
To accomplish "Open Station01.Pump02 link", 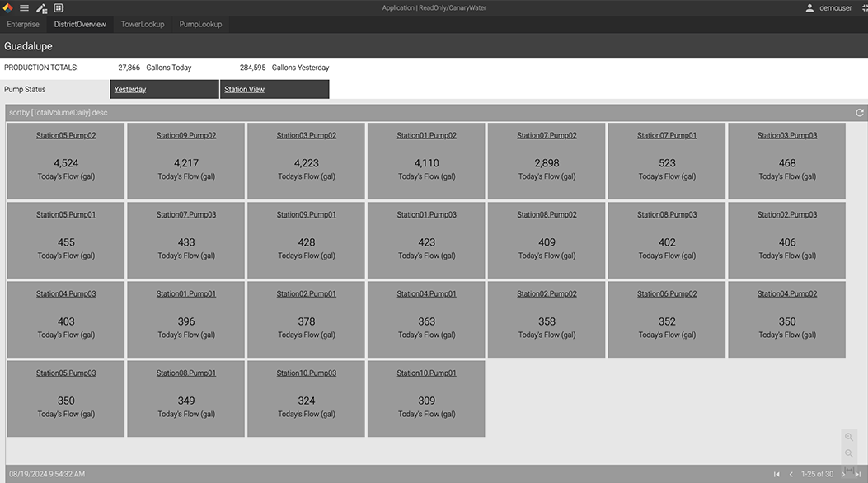I will tap(426, 135).
